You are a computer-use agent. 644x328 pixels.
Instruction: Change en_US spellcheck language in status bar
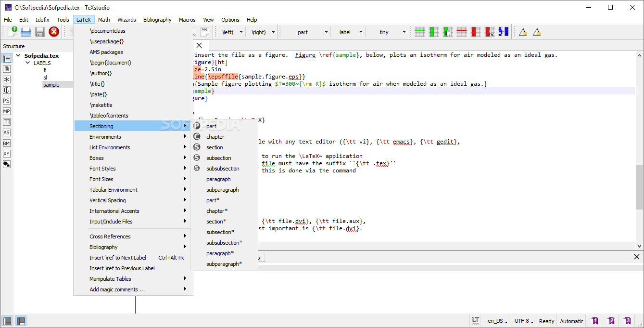498,321
